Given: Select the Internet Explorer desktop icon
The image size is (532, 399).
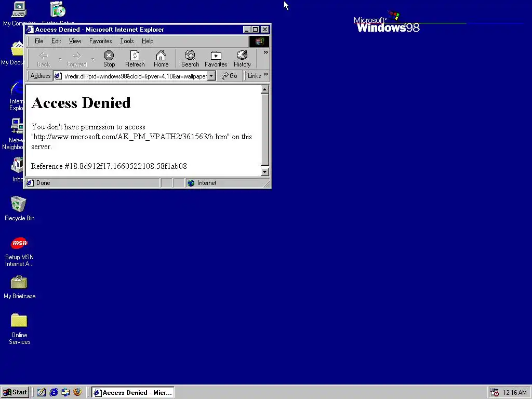Looking at the screenshot, I should click(x=16, y=96).
